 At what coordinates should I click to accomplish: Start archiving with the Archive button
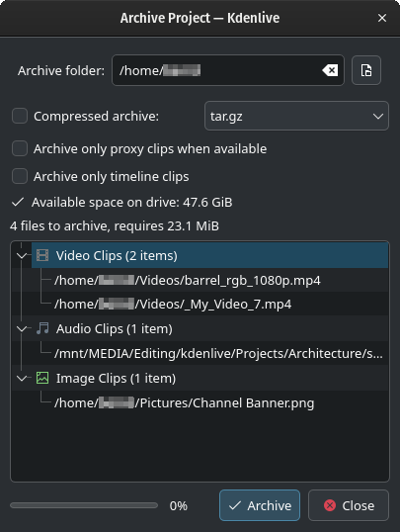click(260, 505)
